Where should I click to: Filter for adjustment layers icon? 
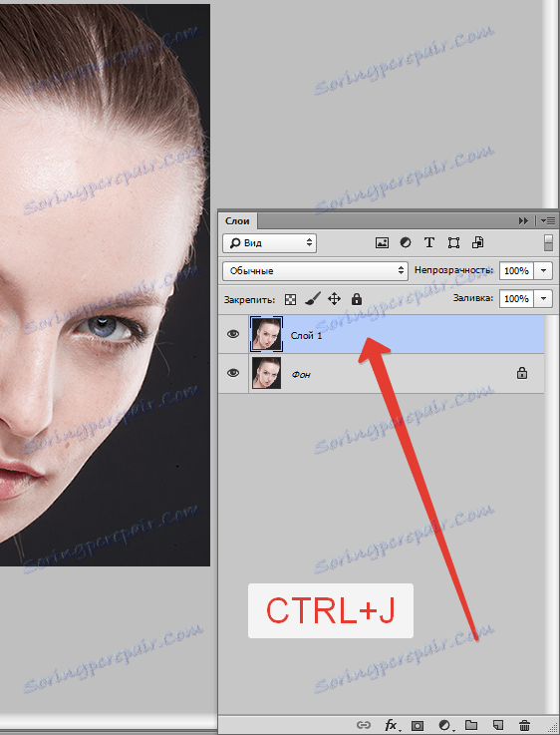(406, 242)
